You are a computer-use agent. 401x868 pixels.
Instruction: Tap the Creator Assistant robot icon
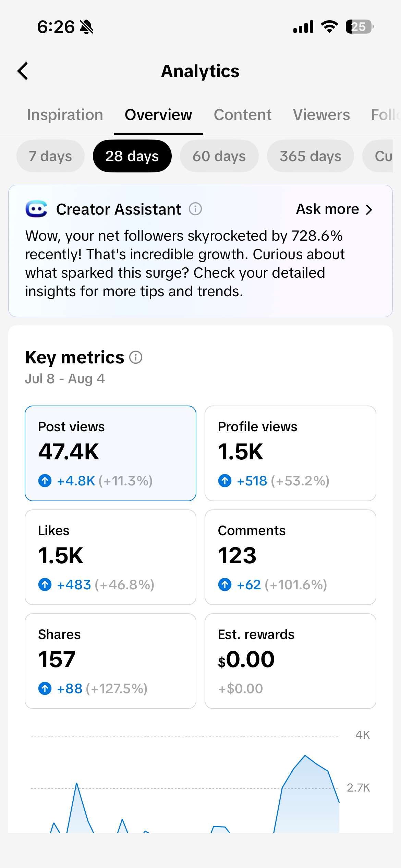(36, 209)
